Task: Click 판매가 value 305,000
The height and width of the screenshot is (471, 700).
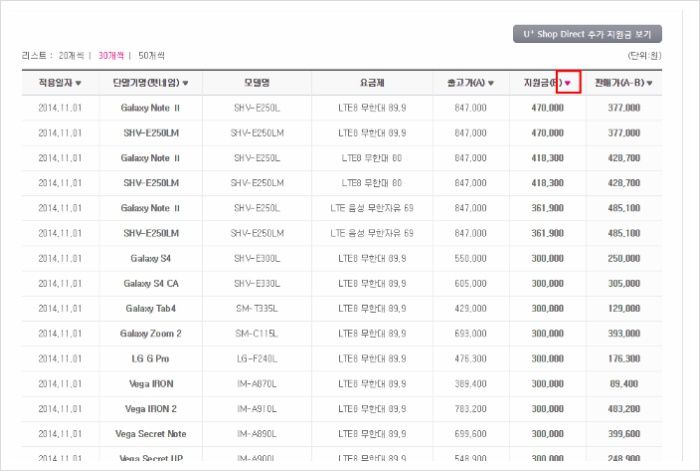Action: click(624, 283)
